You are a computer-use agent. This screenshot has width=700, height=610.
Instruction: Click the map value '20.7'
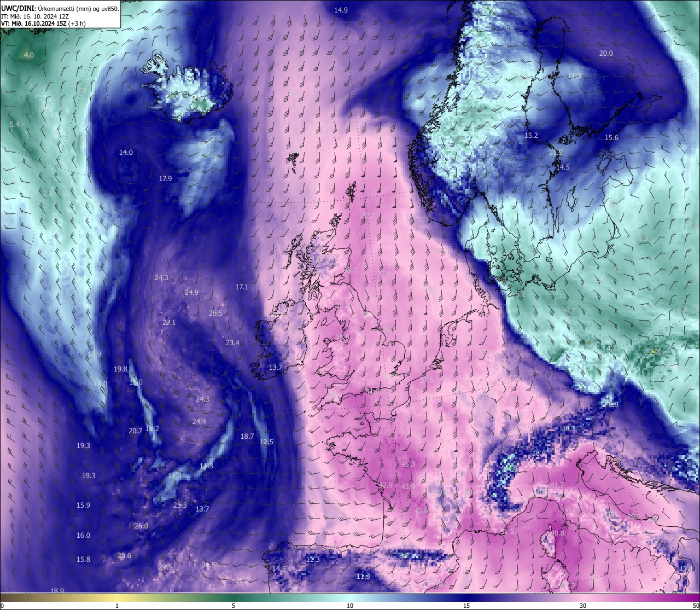click(x=135, y=431)
